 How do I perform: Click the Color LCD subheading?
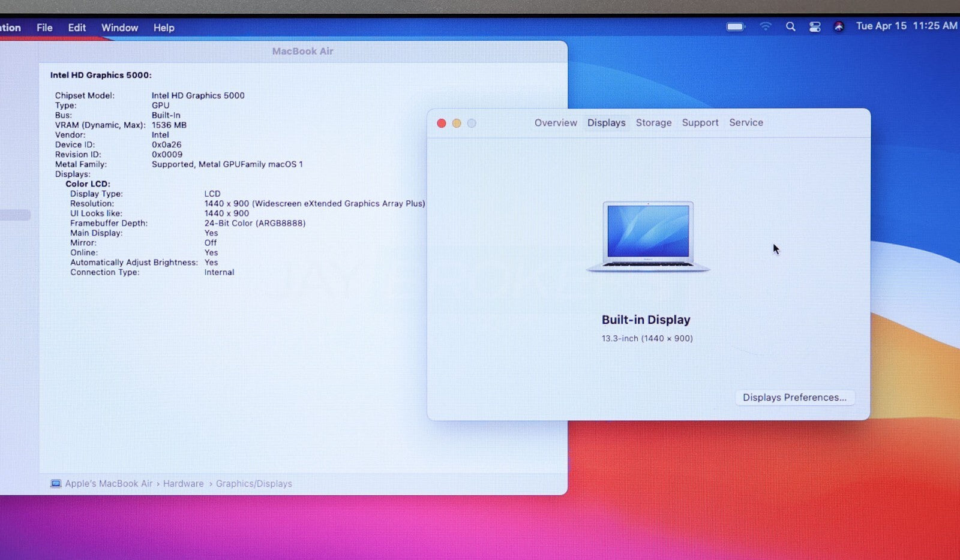point(88,184)
